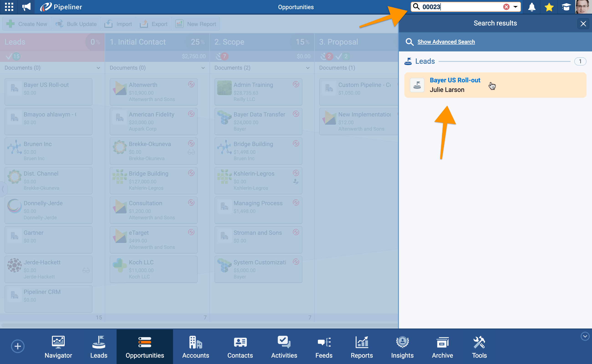The height and width of the screenshot is (364, 592).
Task: Click the favorites star icon
Action: pyautogui.click(x=549, y=7)
